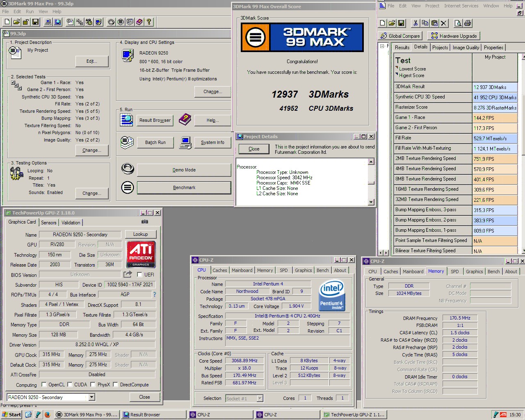Click the Hardware Upgrade button
Image resolution: width=525 pixels, height=420 pixels.
(454, 36)
